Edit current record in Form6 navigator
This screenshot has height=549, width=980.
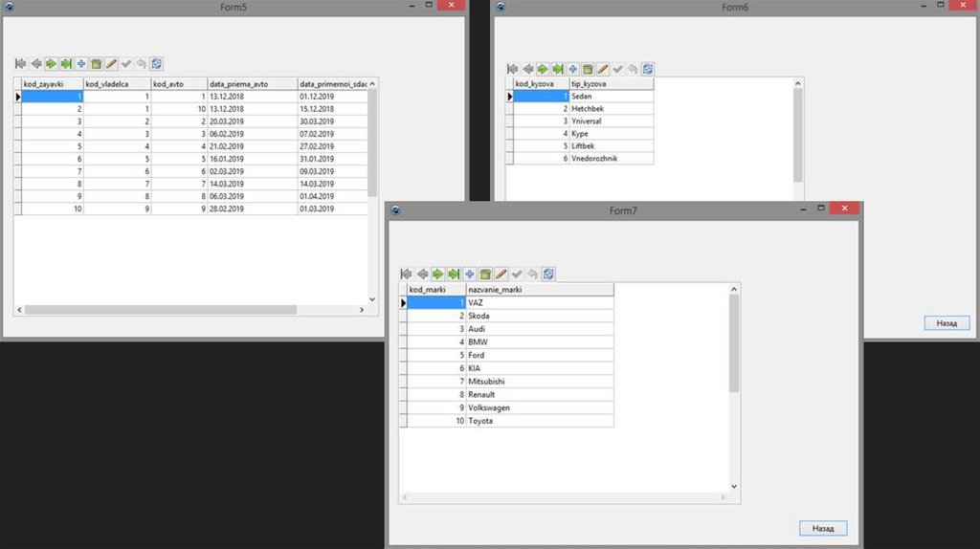point(603,69)
